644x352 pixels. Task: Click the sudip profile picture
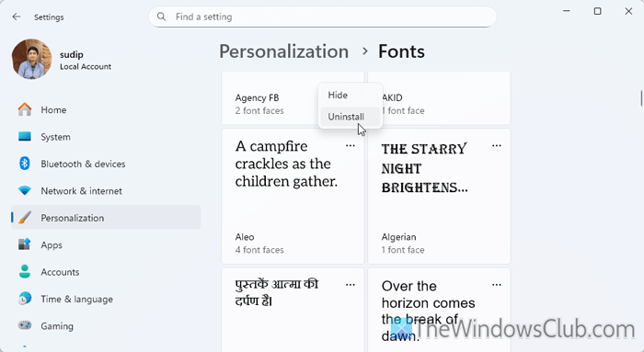pos(31,59)
